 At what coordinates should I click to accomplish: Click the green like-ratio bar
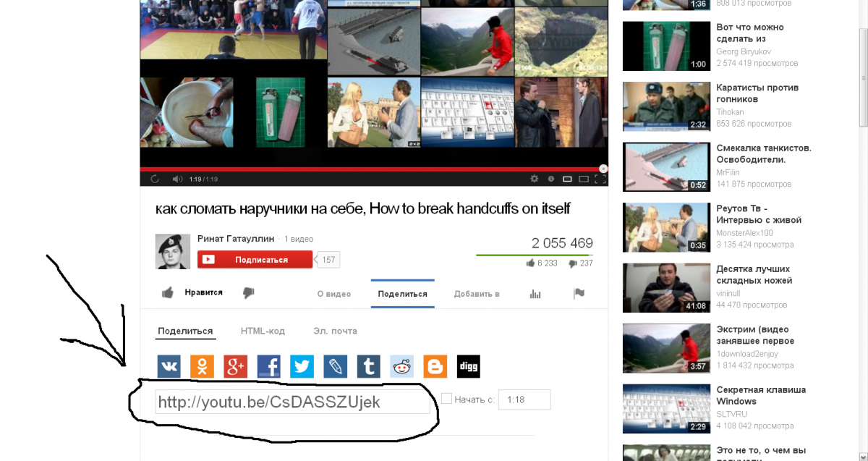tap(535, 255)
